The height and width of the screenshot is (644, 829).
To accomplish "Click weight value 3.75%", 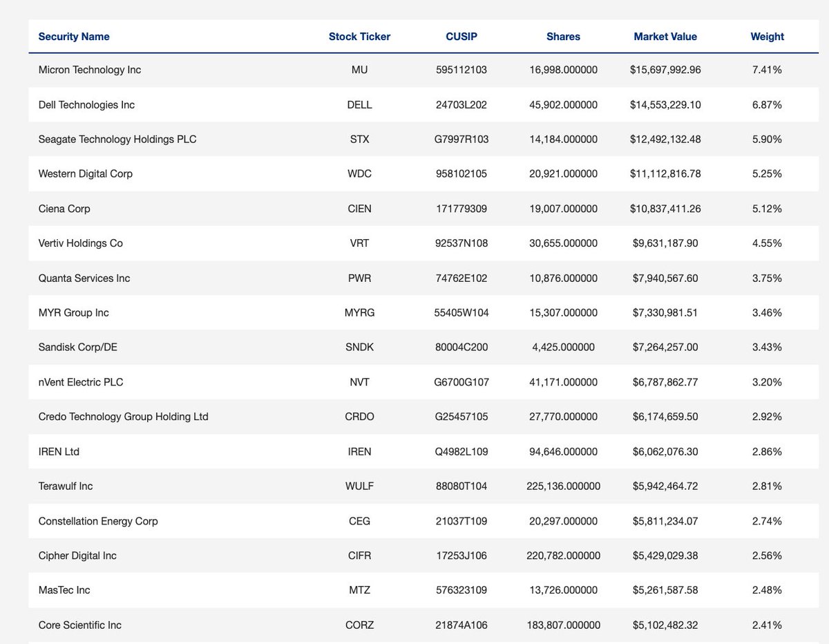I will 768,278.
